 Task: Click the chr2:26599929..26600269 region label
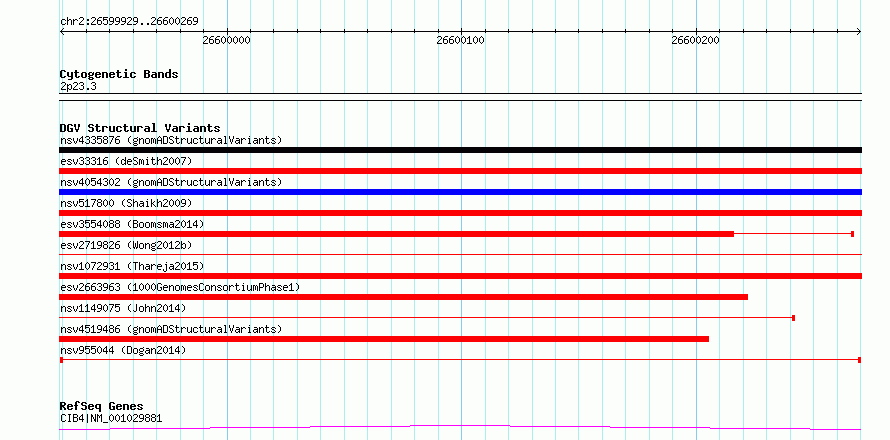(129, 22)
